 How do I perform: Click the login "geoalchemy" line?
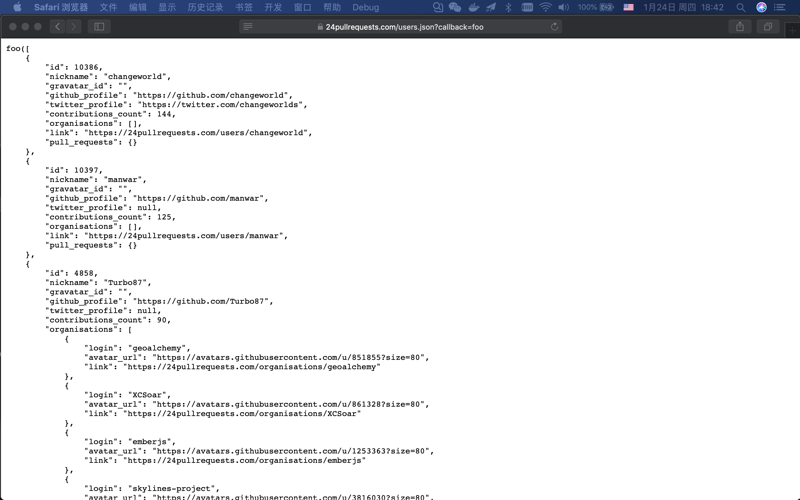coord(137,348)
